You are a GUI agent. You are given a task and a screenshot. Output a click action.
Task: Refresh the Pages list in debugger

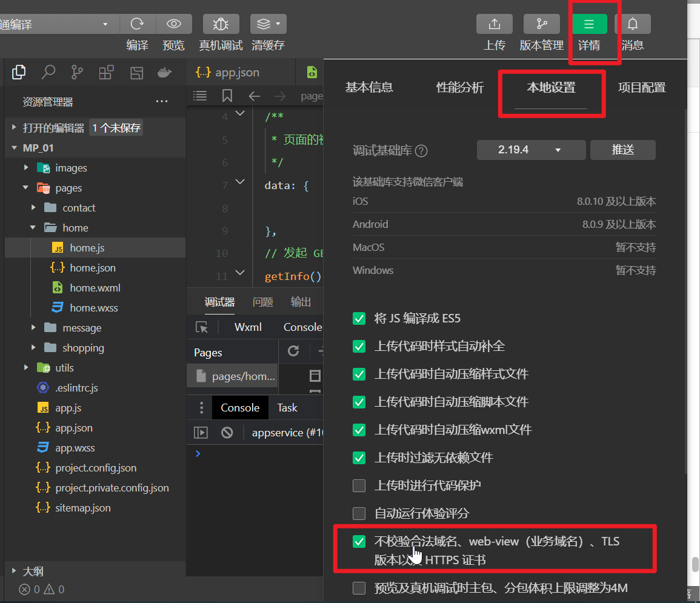293,351
